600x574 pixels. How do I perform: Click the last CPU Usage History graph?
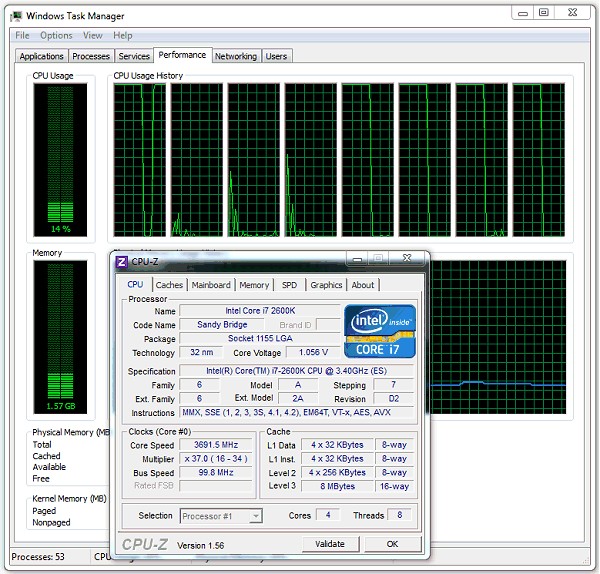click(x=539, y=160)
